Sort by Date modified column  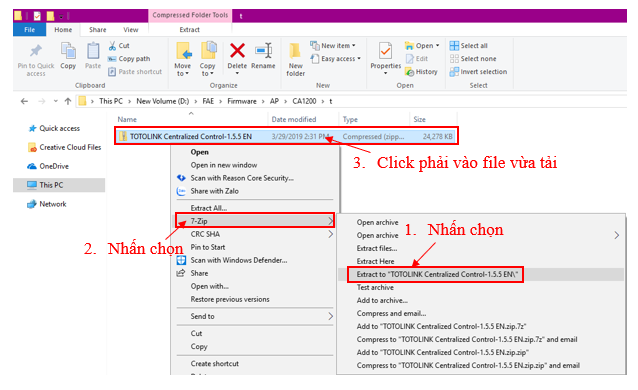[x=294, y=119]
